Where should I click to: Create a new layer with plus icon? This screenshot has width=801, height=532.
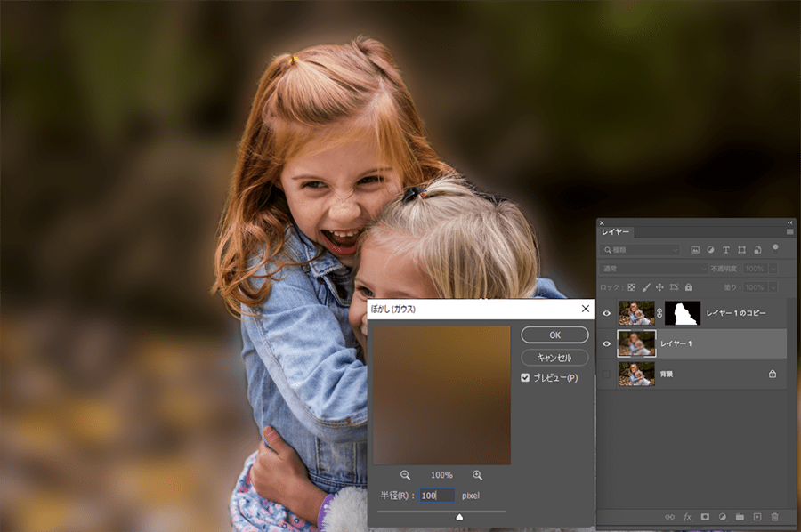pos(757,517)
